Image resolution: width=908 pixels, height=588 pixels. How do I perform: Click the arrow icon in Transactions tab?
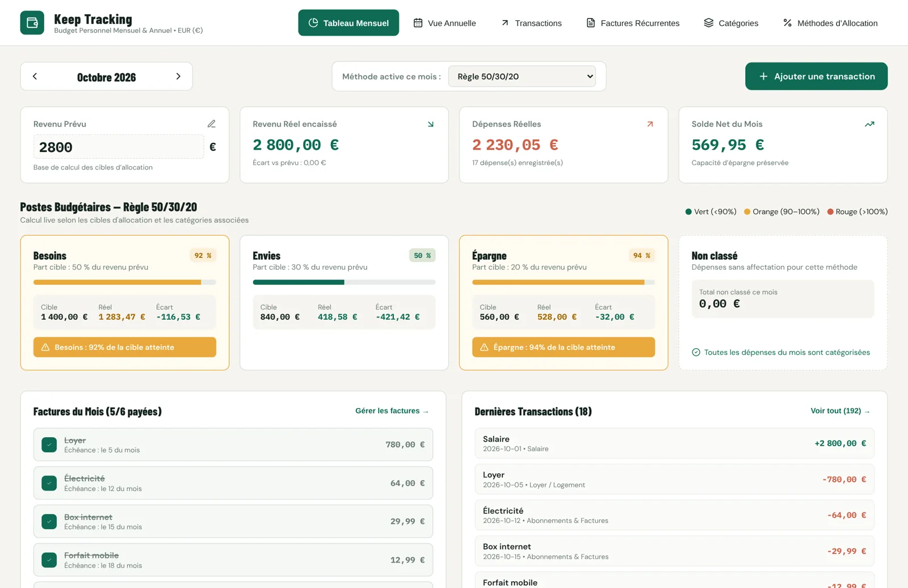click(505, 23)
